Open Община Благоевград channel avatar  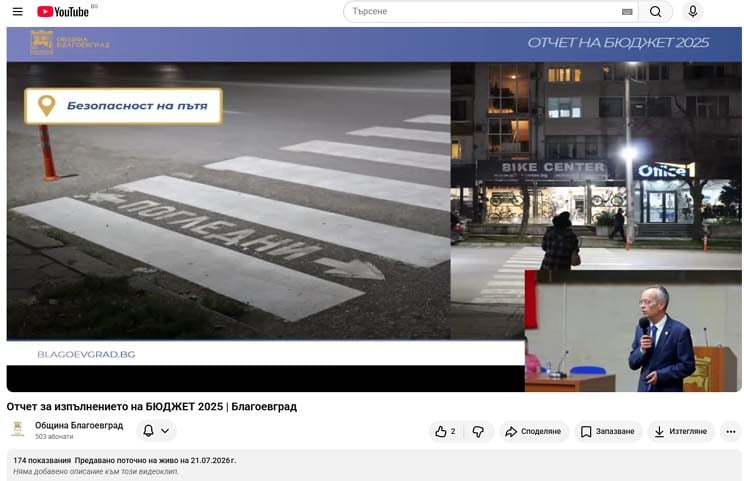[18, 429]
